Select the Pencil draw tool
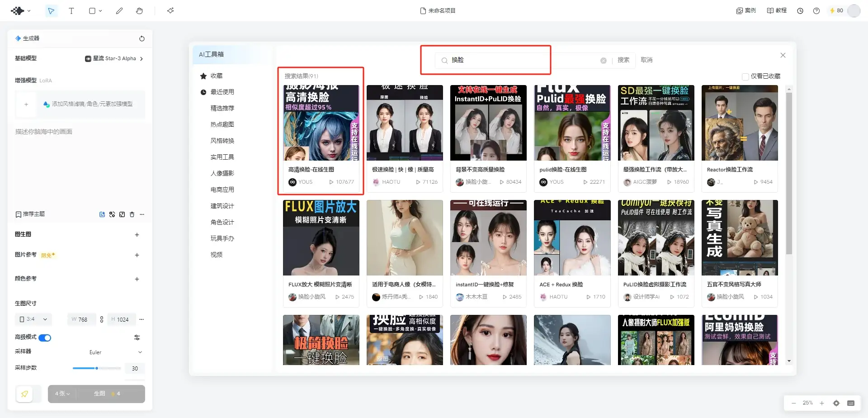The height and width of the screenshot is (418, 868). [119, 11]
